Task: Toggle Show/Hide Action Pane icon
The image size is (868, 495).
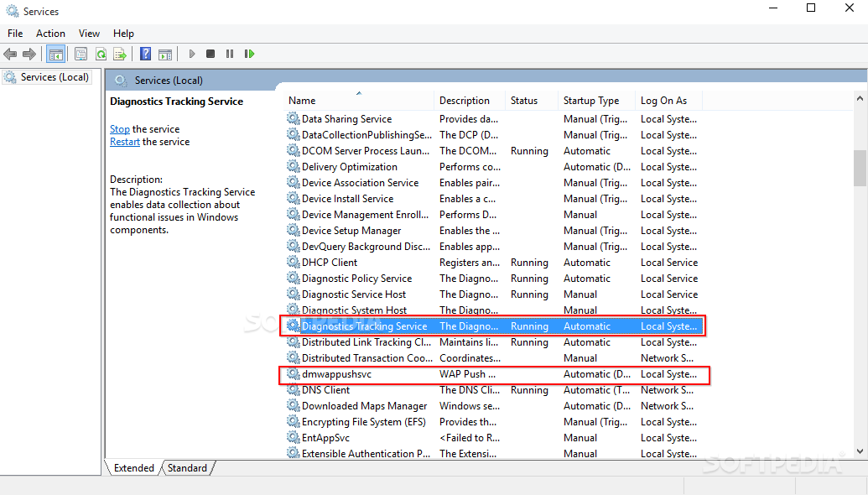Action: pos(165,54)
